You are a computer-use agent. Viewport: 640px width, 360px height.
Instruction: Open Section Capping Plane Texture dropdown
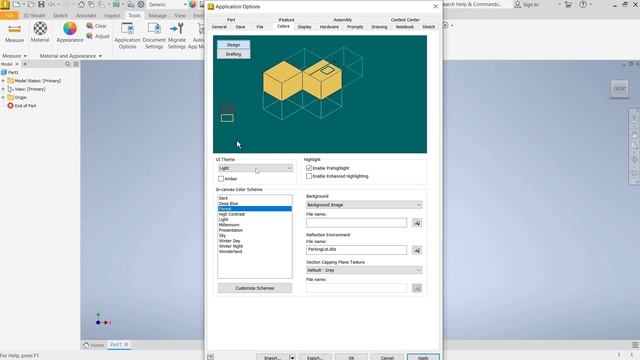coord(364,270)
